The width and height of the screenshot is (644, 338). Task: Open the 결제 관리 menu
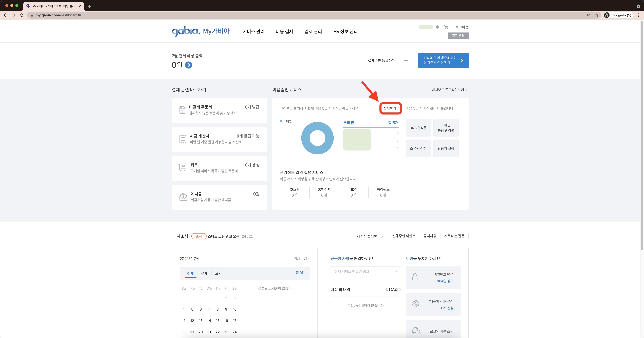(x=313, y=32)
